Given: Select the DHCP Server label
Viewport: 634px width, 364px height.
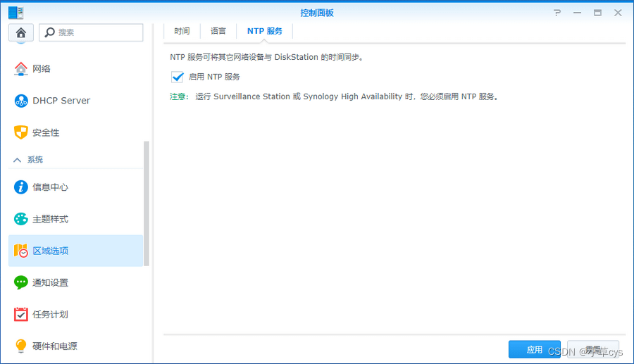Looking at the screenshot, I should (x=61, y=101).
